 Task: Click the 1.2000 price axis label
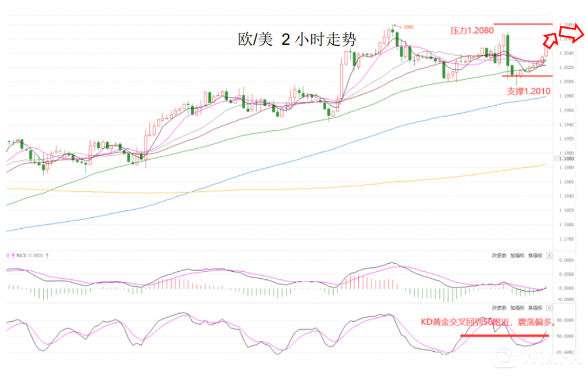pyautogui.click(x=566, y=82)
